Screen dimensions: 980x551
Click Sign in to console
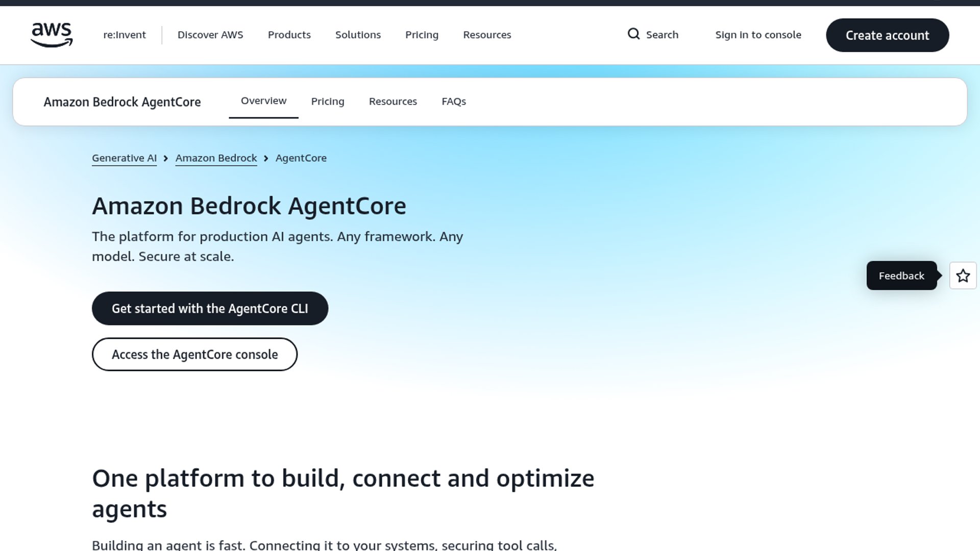pos(758,35)
